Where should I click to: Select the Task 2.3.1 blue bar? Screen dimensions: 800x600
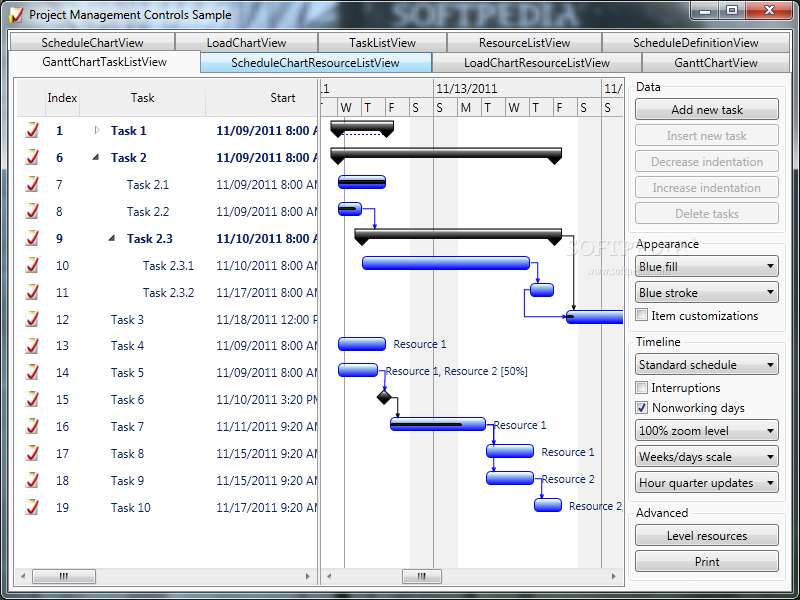[446, 263]
